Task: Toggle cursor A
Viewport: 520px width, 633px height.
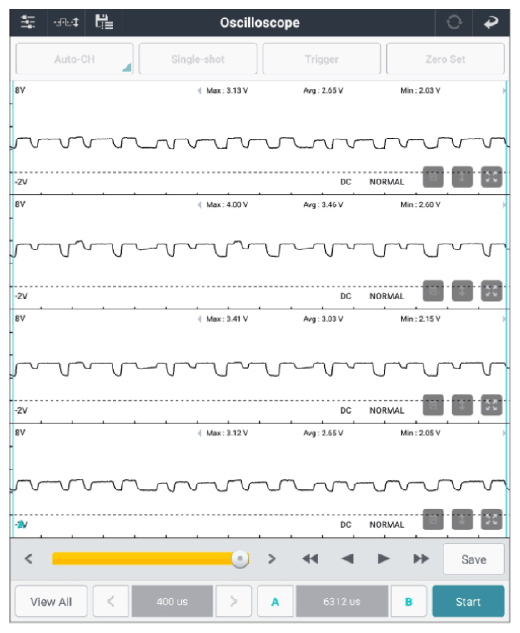Action: coord(275,602)
